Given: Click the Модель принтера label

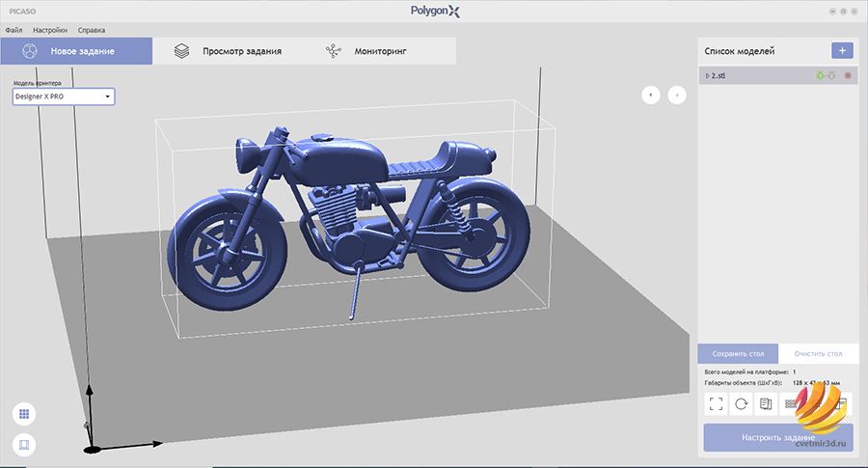Looking at the screenshot, I should coord(37,83).
